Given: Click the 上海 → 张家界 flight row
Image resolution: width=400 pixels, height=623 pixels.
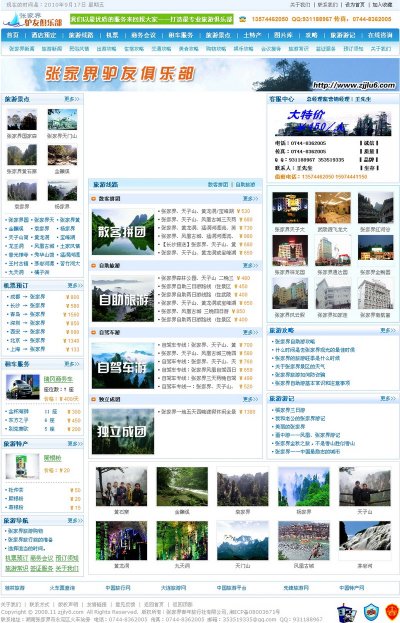Looking at the screenshot, I should tap(43, 349).
